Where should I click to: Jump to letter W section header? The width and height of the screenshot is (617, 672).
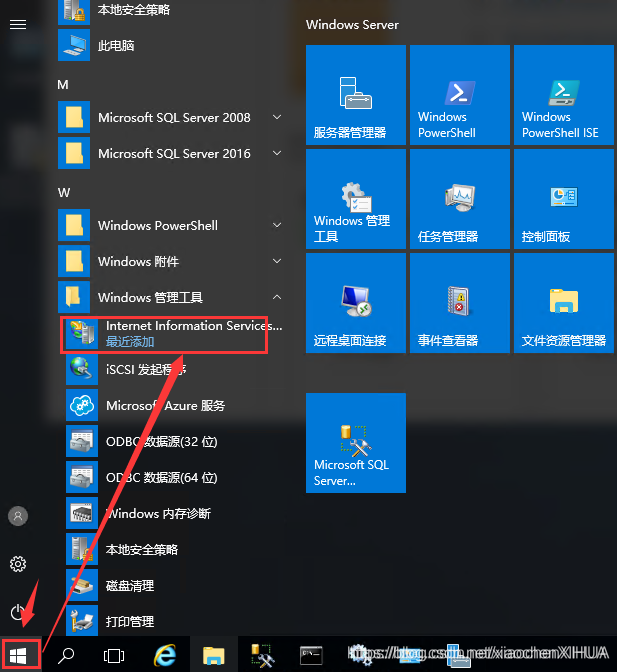click(64, 192)
